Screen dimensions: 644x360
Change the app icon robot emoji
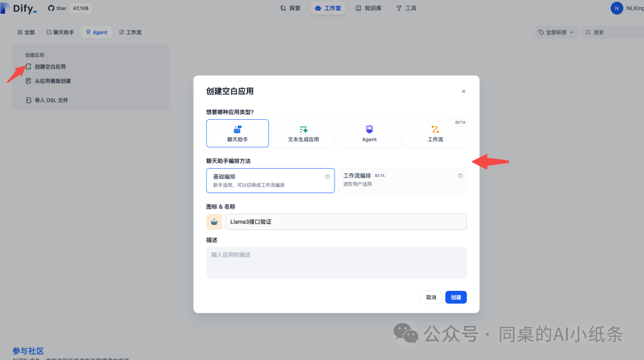(214, 222)
